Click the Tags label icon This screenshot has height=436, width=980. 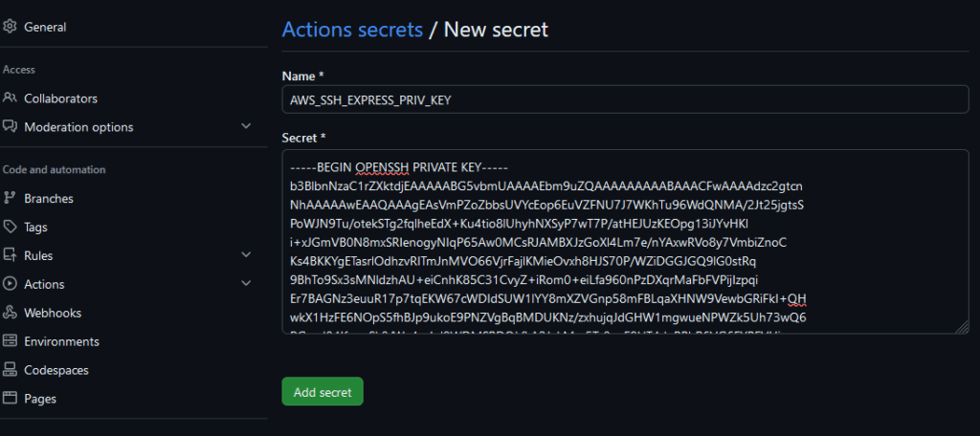tap(10, 227)
